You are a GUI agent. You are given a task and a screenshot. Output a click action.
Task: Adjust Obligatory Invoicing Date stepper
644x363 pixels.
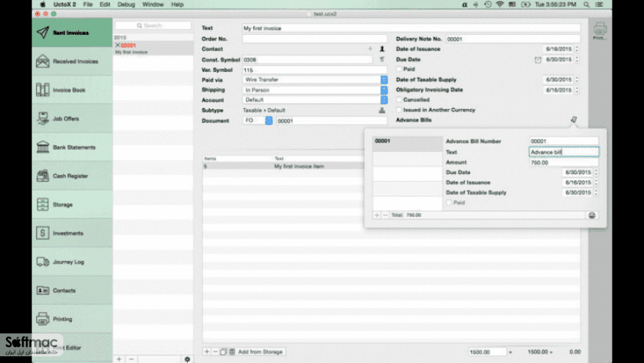577,90
